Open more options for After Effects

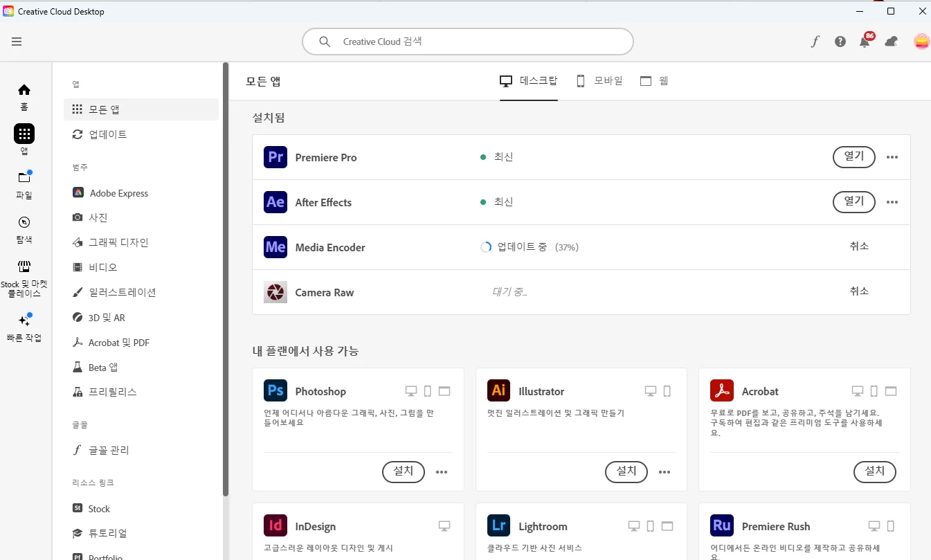(892, 202)
